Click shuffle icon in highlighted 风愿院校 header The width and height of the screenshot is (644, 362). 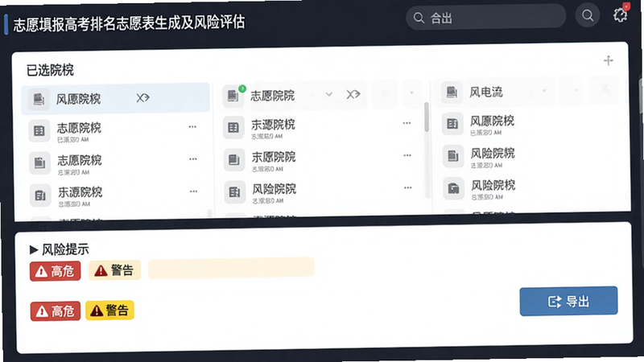point(142,97)
